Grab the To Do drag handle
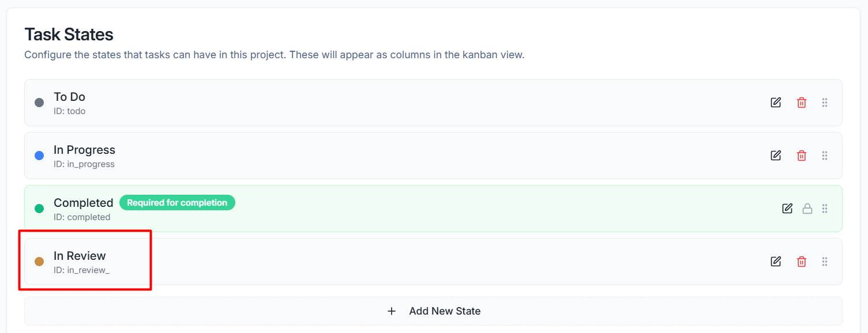 pyautogui.click(x=825, y=103)
